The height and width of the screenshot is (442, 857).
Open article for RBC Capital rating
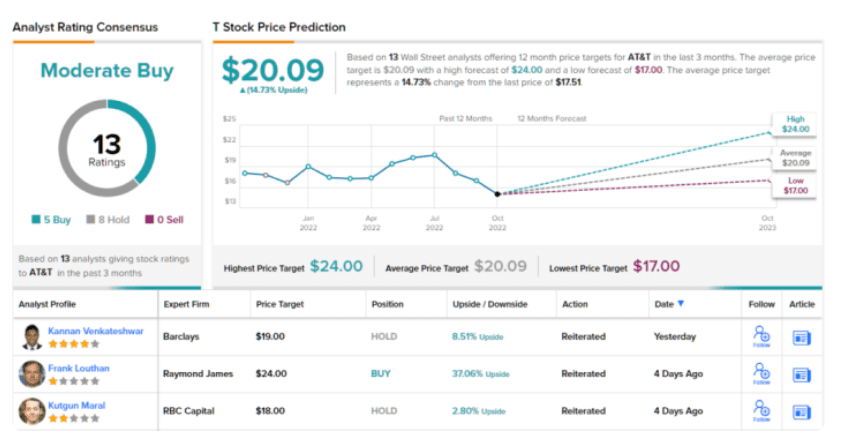800,410
